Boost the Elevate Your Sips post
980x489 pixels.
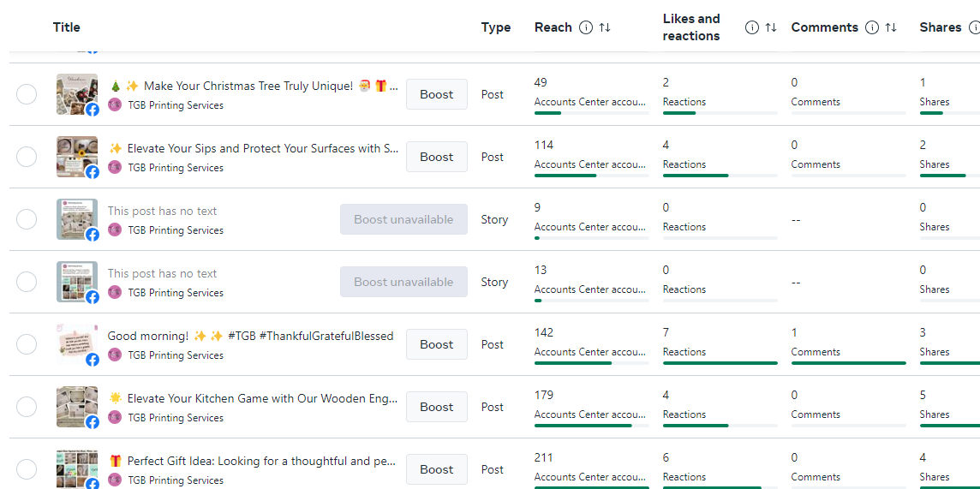click(436, 157)
